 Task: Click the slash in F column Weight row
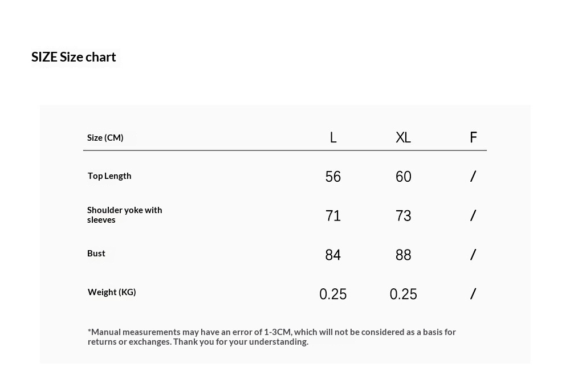tap(473, 294)
